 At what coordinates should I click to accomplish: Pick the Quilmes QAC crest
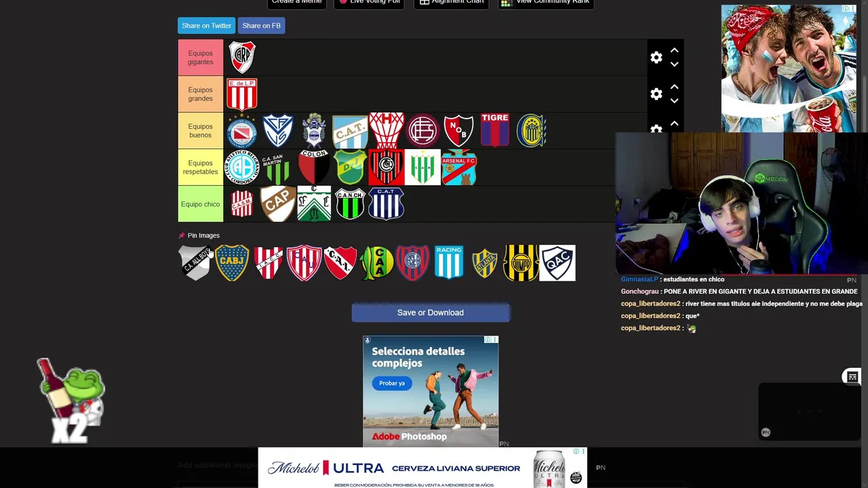(557, 263)
